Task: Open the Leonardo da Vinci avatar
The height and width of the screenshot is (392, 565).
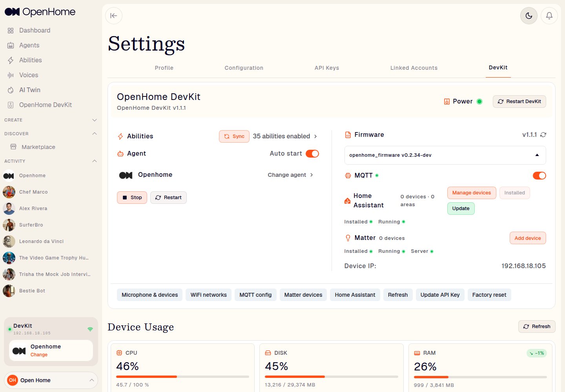Action: click(x=9, y=241)
